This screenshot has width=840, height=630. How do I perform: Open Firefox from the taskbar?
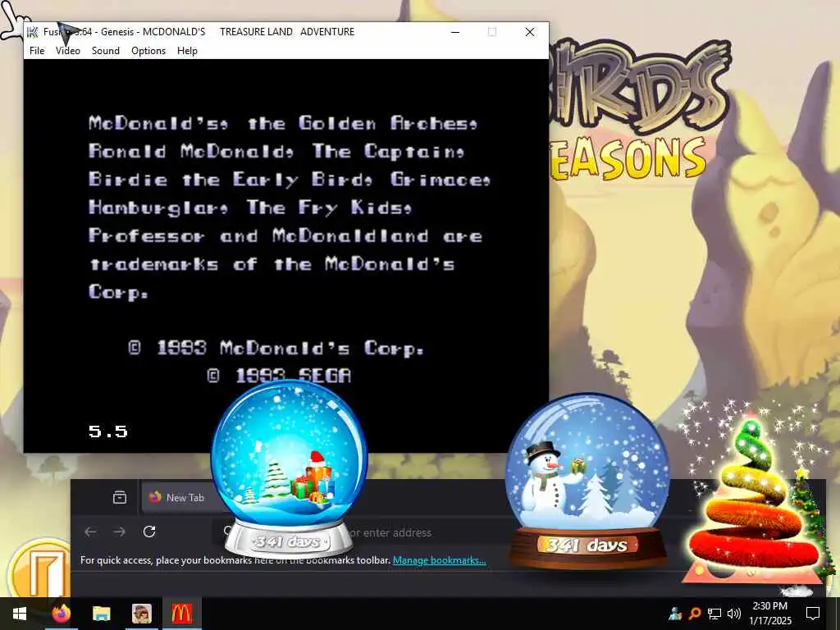tap(62, 614)
